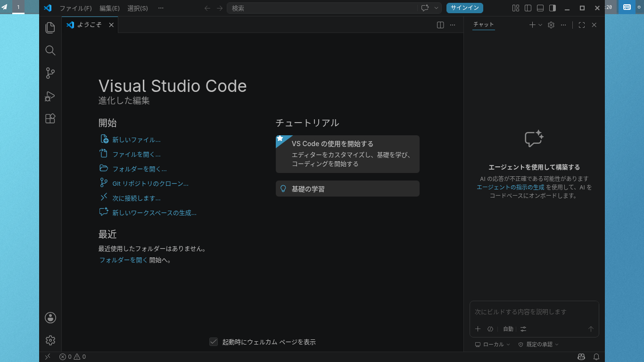This screenshot has width=644, height=362.
Task: Open the Accounts menu icon
Action: 50,318
